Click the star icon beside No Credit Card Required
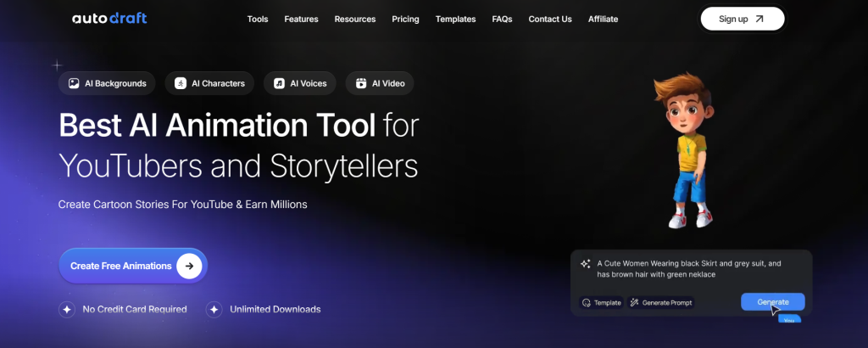868x348 pixels. point(67,310)
